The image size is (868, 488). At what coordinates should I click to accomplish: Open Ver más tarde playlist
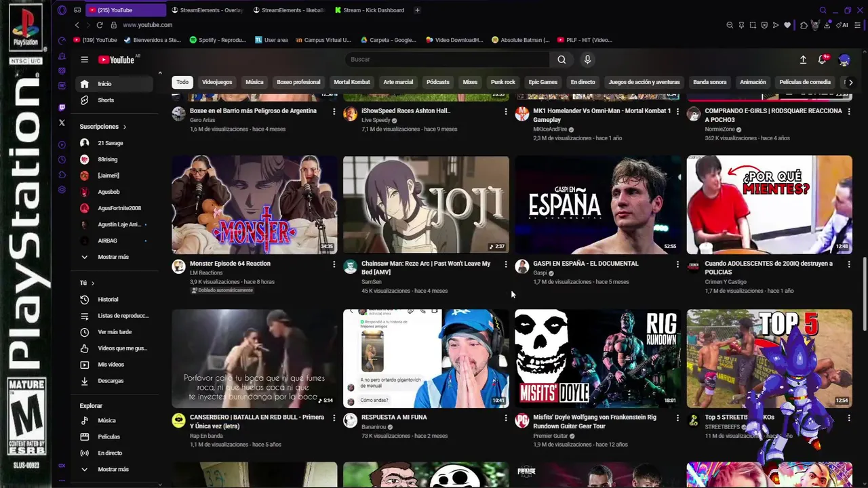point(114,332)
